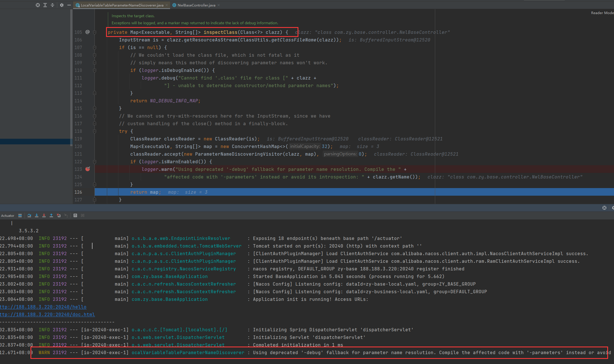The width and height of the screenshot is (614, 364).
Task: Click fold end marker on line 125
Action: 95,184
